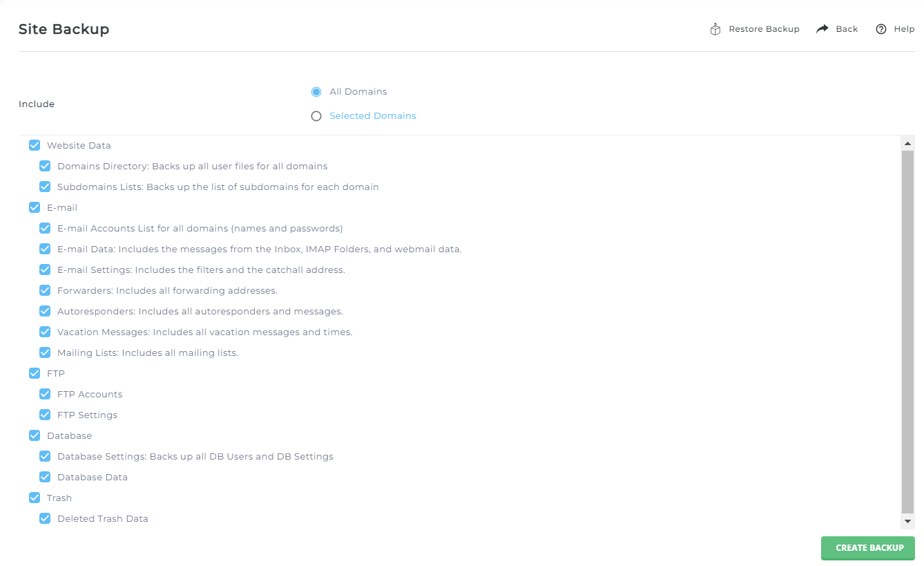Click the Site Backup page title

point(64,29)
